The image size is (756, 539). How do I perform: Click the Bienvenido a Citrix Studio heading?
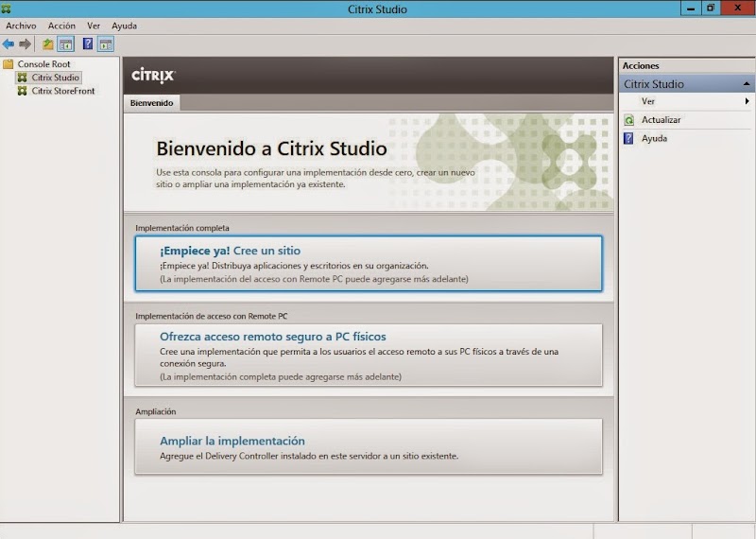click(271, 148)
